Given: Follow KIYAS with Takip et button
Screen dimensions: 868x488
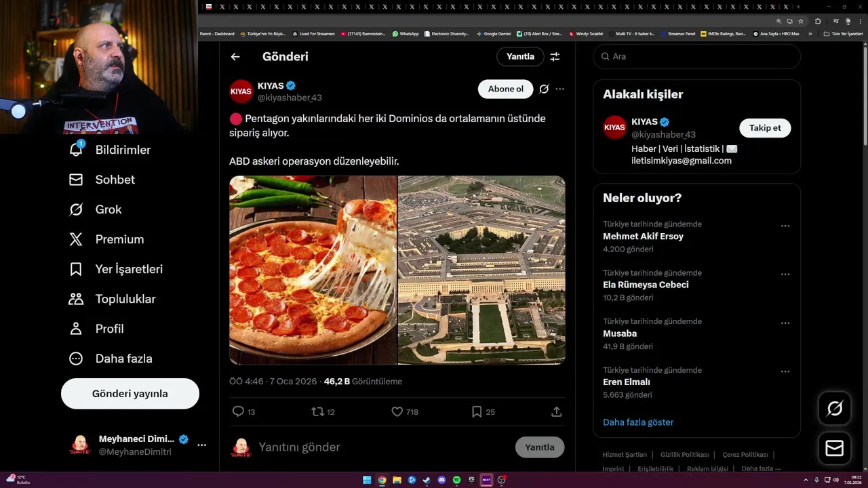Looking at the screenshot, I should (765, 127).
